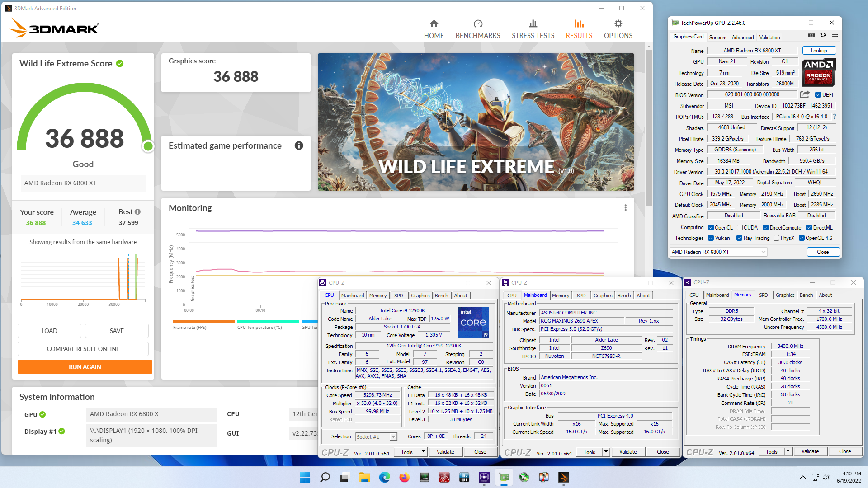This screenshot has width=868, height=488.
Task: Open Firefox from the taskbar
Action: click(404, 477)
